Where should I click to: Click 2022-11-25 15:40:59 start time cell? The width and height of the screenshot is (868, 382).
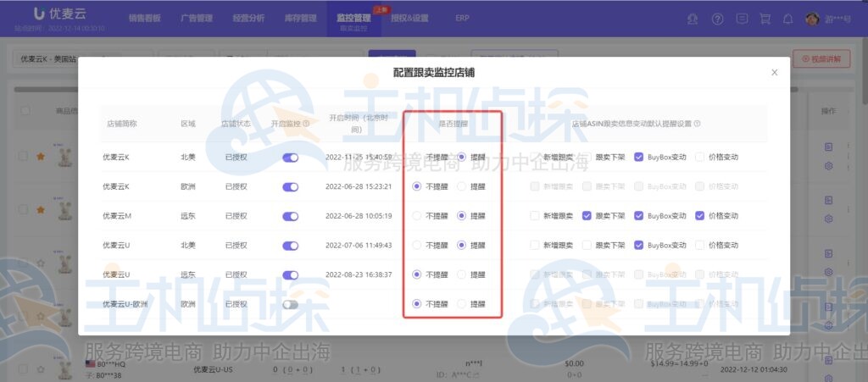(x=359, y=157)
